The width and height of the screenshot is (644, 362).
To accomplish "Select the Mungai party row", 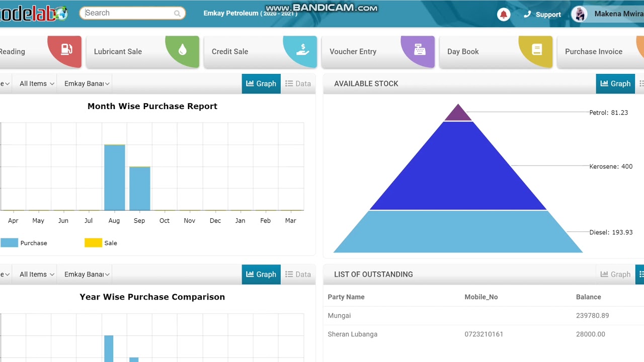I will point(484,316).
